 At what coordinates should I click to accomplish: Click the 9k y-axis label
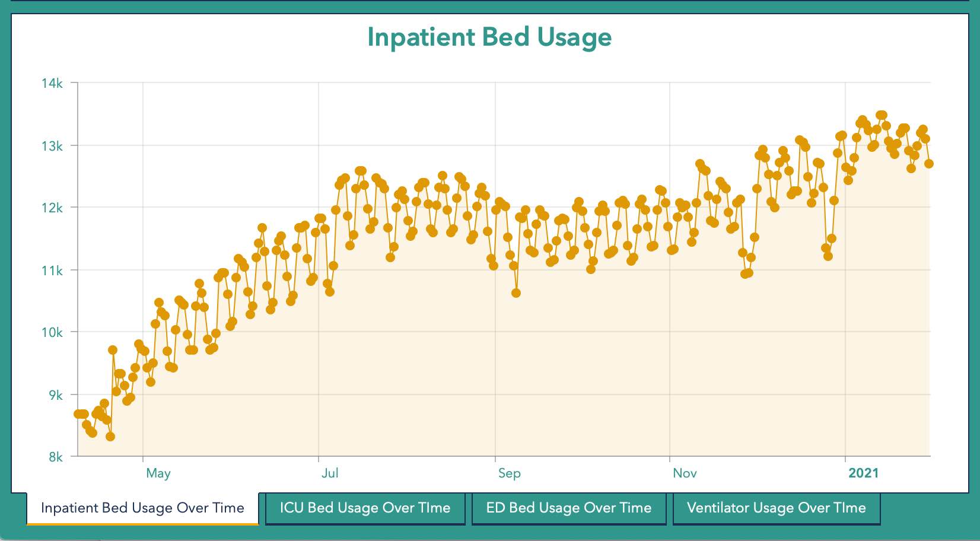(x=55, y=395)
